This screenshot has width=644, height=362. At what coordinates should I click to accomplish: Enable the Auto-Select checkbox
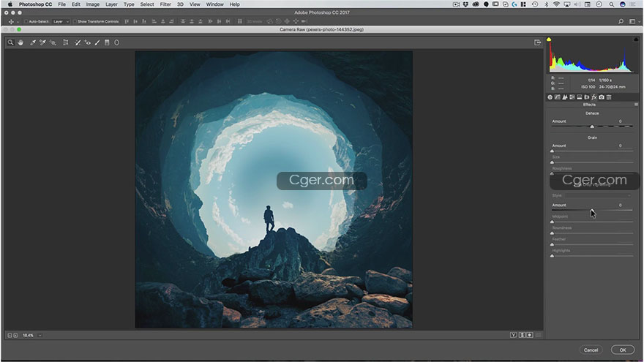(26, 21)
